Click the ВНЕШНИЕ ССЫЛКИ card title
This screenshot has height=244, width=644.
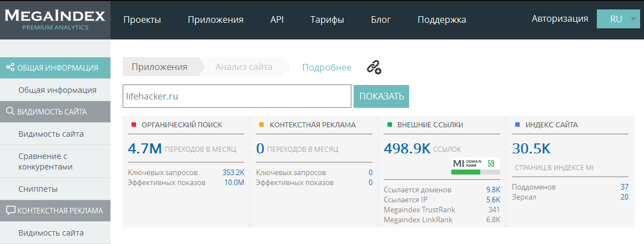tap(430, 125)
